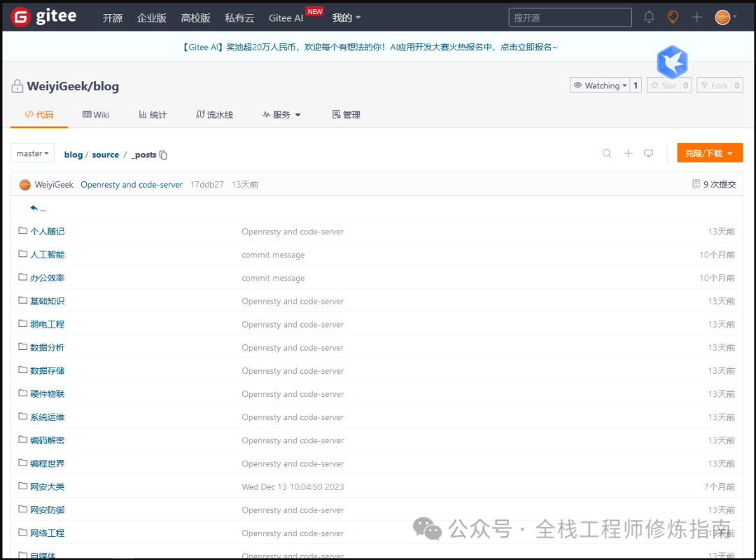View the 9 次提交 commit history
This screenshot has height=560, width=756.
[714, 184]
